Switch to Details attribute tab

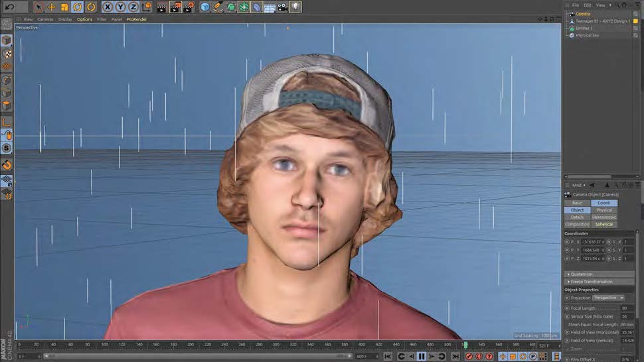tap(577, 217)
